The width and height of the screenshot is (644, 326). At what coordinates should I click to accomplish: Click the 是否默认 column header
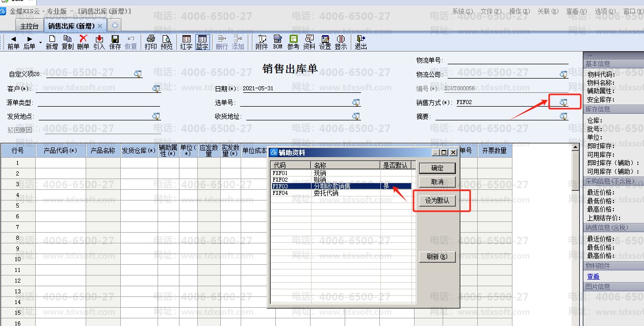396,165
